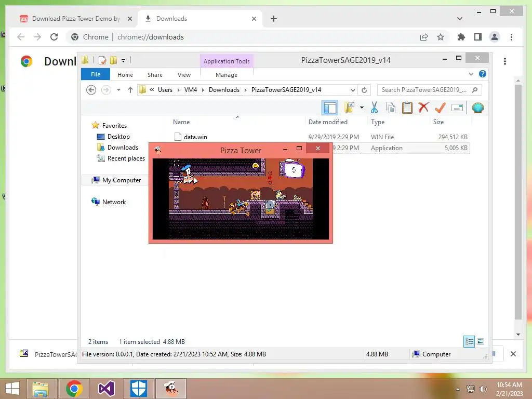
Task: Select the data.win file
Action: (195, 137)
